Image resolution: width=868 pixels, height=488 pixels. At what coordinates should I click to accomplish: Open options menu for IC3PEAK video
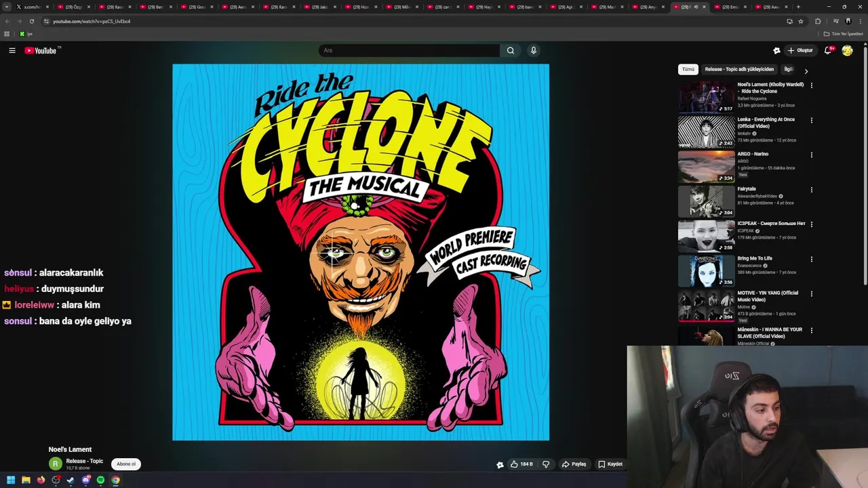pos(812,224)
